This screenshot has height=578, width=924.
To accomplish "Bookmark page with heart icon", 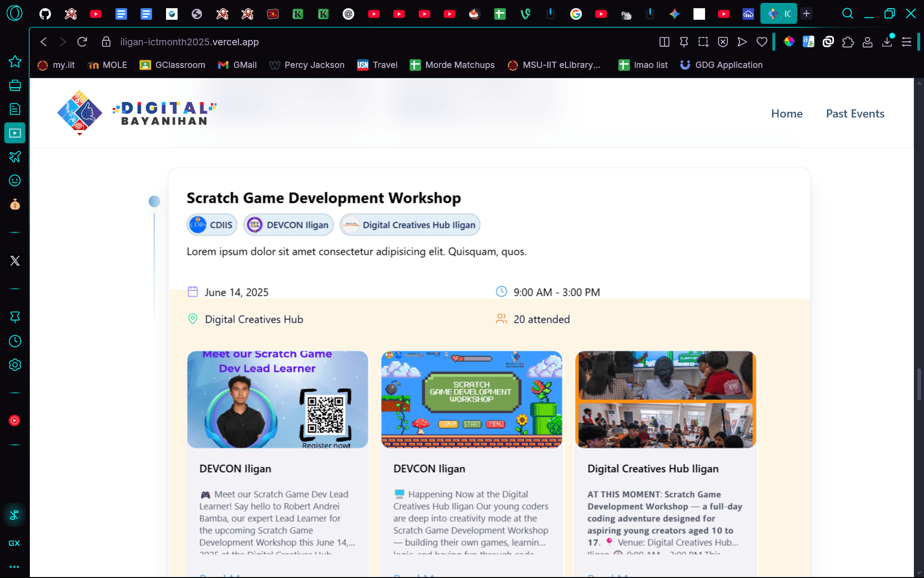I will (x=762, y=42).
